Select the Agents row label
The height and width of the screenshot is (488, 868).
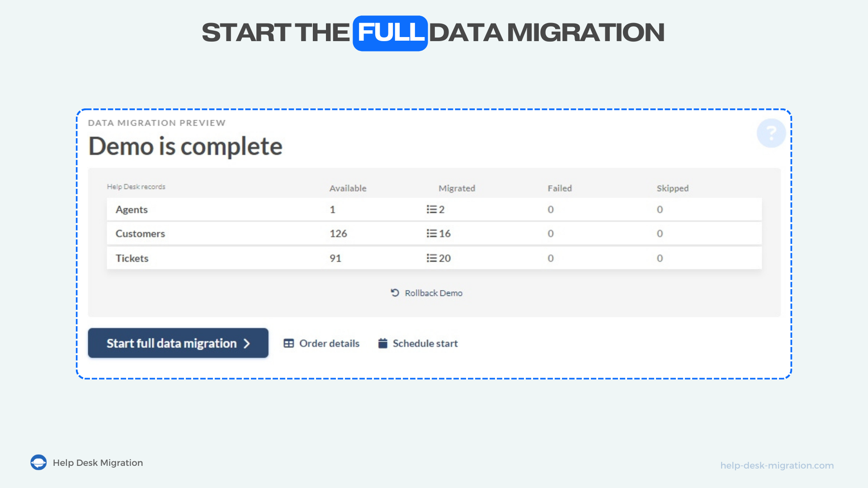click(x=132, y=209)
